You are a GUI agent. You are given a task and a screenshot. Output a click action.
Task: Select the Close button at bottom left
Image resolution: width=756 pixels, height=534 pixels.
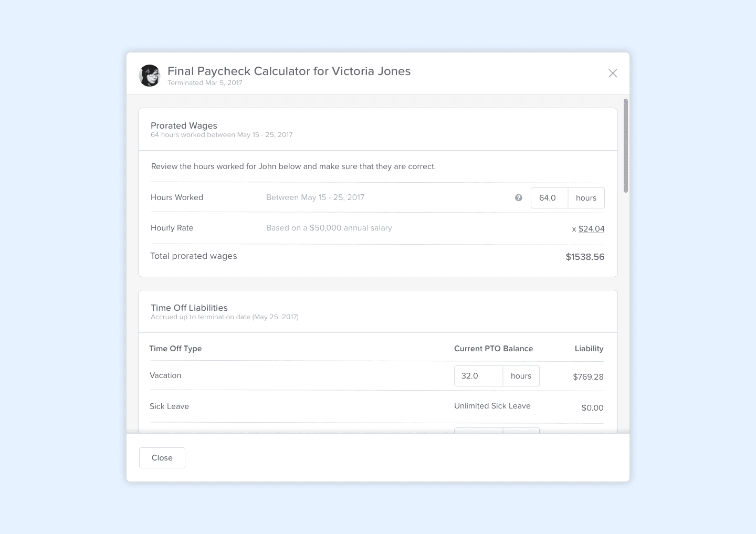pos(162,457)
